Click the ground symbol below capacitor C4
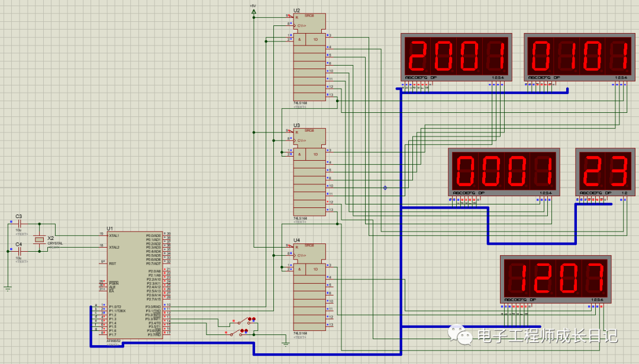639x364 pixels. (x=7, y=289)
